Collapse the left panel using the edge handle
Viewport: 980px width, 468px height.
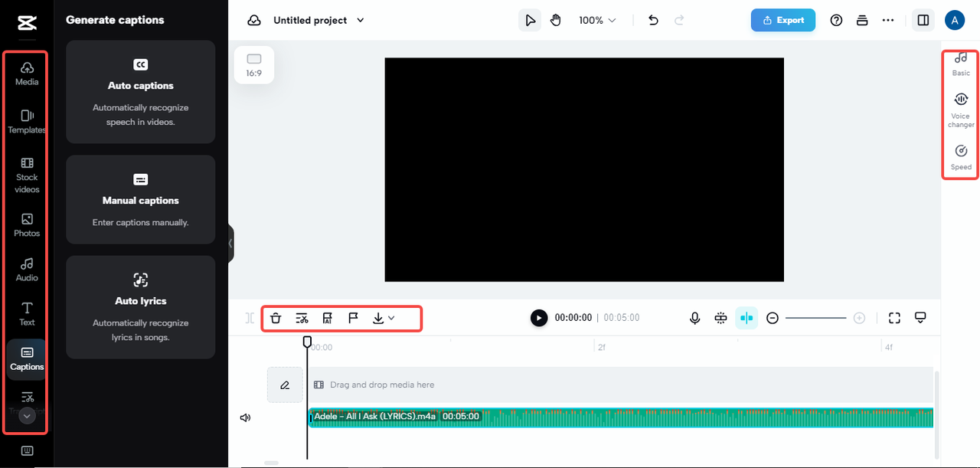[x=230, y=244]
